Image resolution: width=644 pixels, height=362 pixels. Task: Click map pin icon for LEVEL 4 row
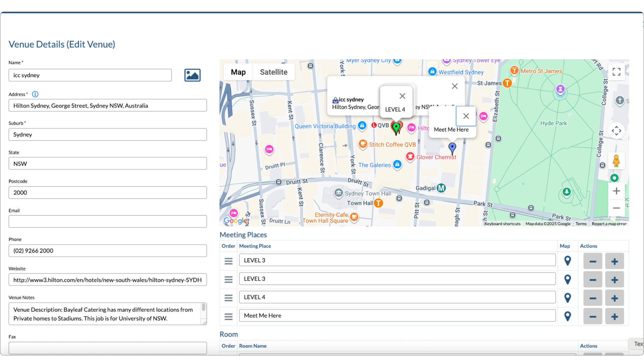coord(567,298)
